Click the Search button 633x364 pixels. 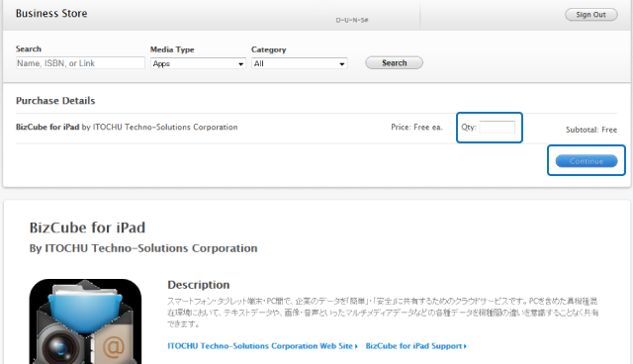tap(394, 62)
